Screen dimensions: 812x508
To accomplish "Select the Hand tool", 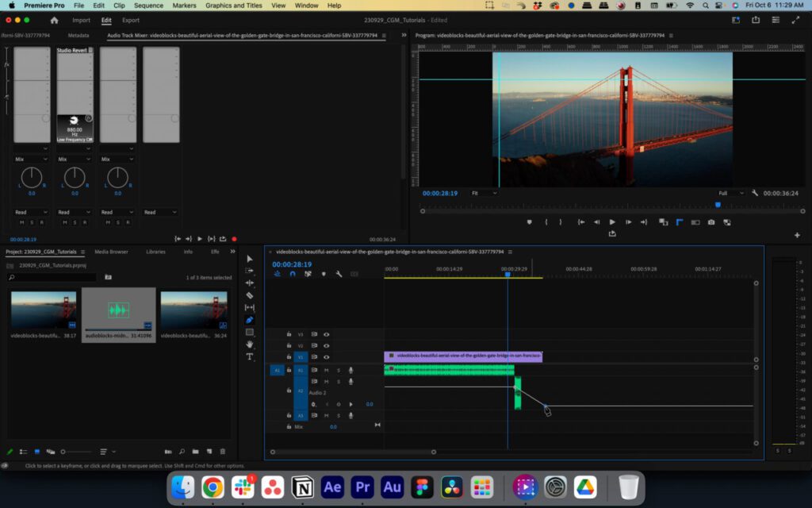I will click(250, 344).
